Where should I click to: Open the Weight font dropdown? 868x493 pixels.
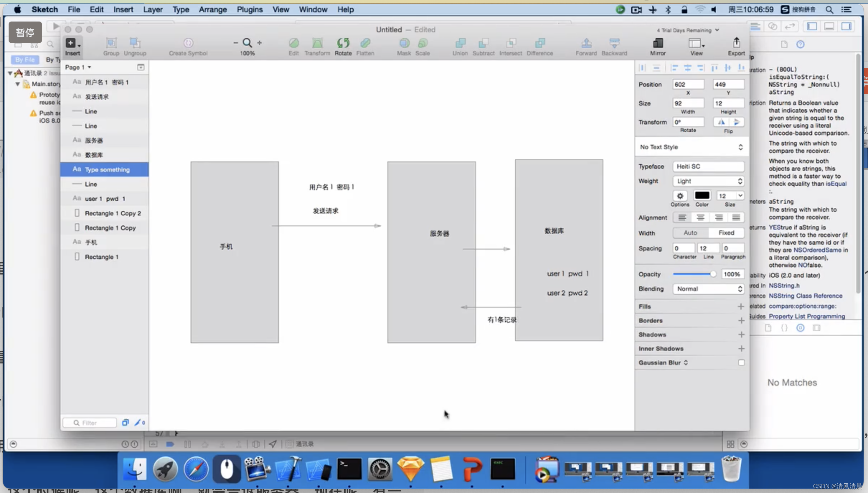point(708,180)
